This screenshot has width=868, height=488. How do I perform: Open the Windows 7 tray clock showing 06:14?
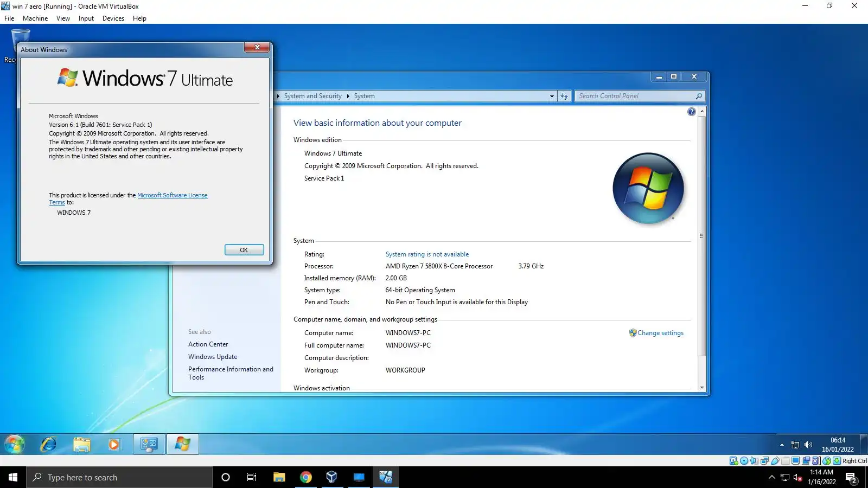point(838,445)
